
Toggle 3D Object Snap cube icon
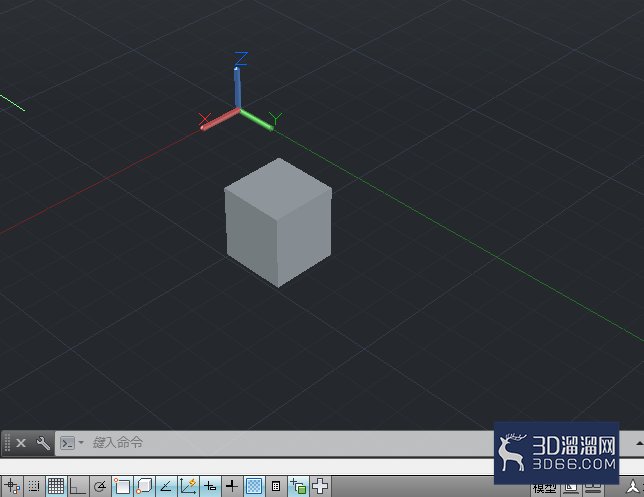(144, 487)
